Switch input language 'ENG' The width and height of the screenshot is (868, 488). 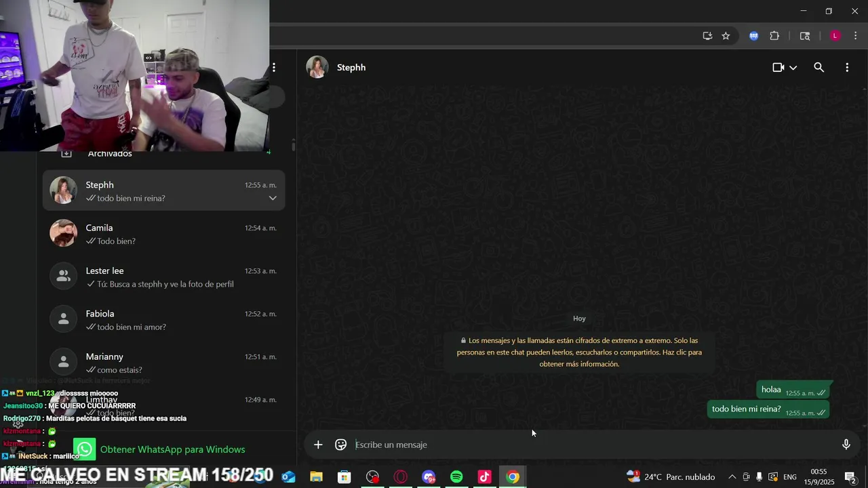790,477
